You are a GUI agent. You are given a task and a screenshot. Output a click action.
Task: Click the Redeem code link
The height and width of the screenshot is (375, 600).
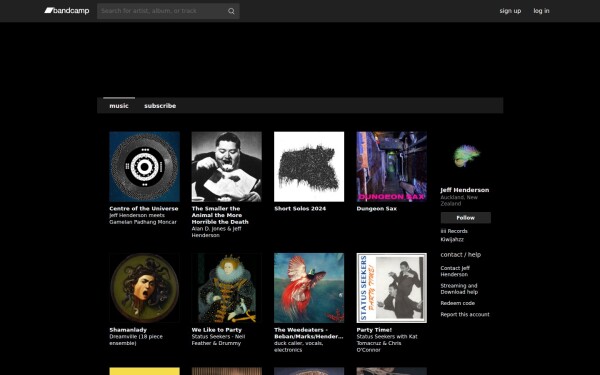click(458, 303)
